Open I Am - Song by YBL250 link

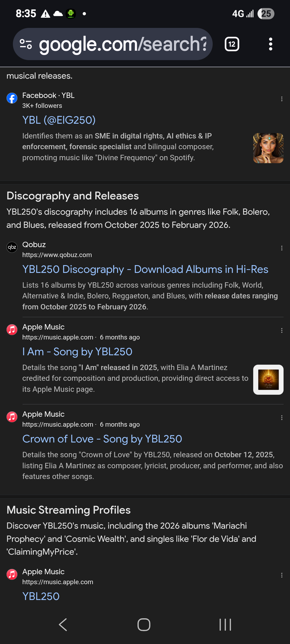77,352
